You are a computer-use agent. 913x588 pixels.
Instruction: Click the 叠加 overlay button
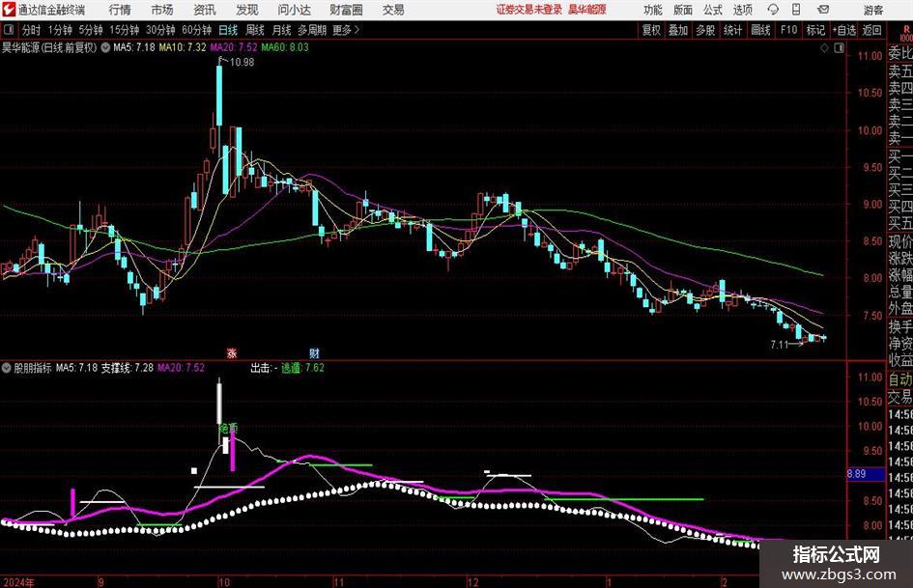click(678, 30)
